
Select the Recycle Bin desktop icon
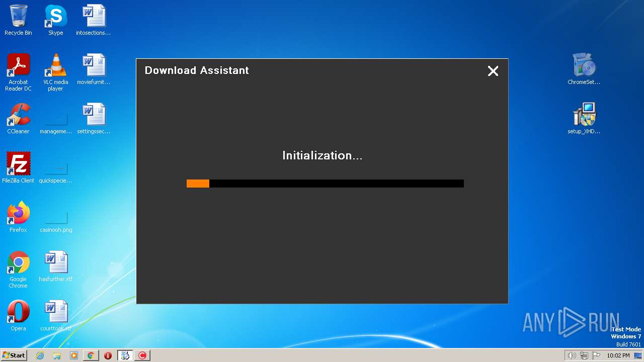(18, 20)
